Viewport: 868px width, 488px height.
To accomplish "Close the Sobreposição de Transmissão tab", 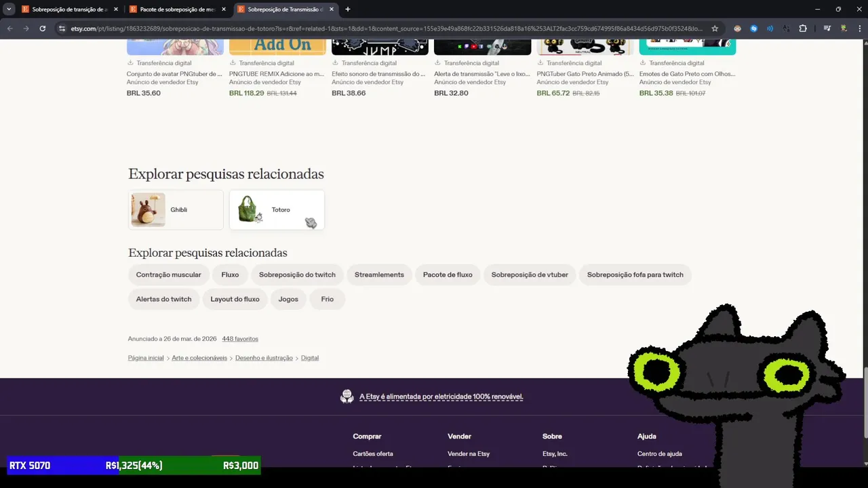I will (x=332, y=9).
